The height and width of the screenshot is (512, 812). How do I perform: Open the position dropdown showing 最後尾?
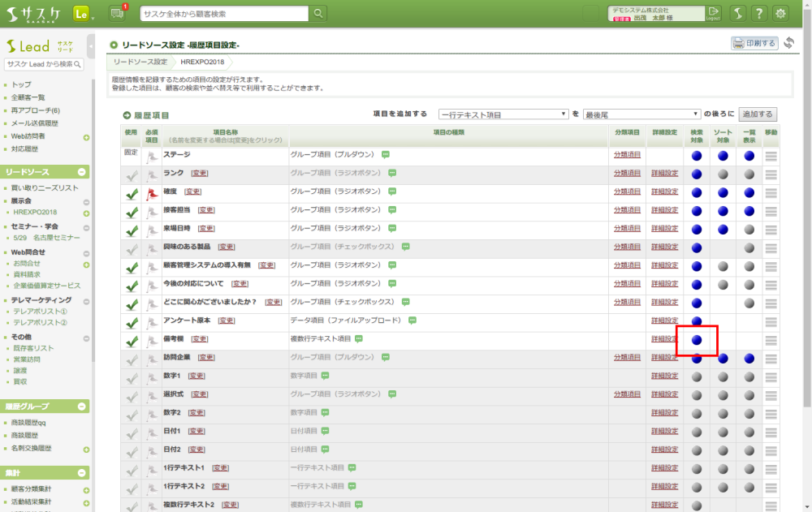coord(641,114)
